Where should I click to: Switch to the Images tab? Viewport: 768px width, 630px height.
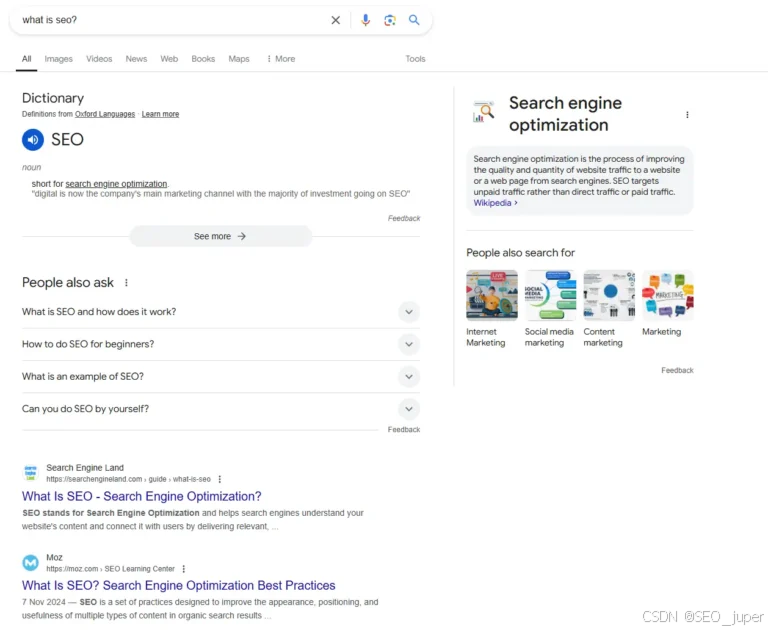click(58, 59)
